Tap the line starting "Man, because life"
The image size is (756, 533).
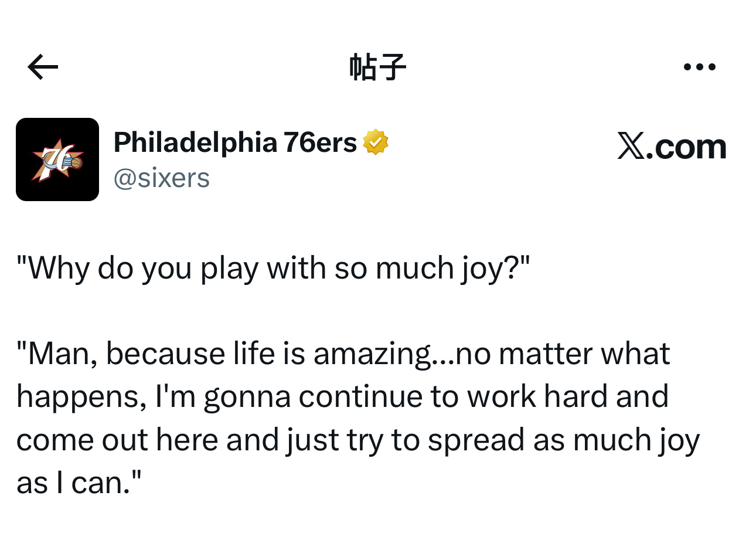(343, 354)
